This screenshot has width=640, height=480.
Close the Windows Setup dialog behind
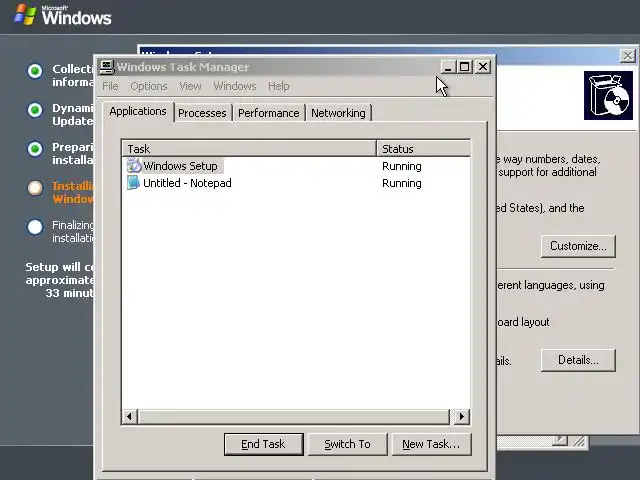point(627,56)
